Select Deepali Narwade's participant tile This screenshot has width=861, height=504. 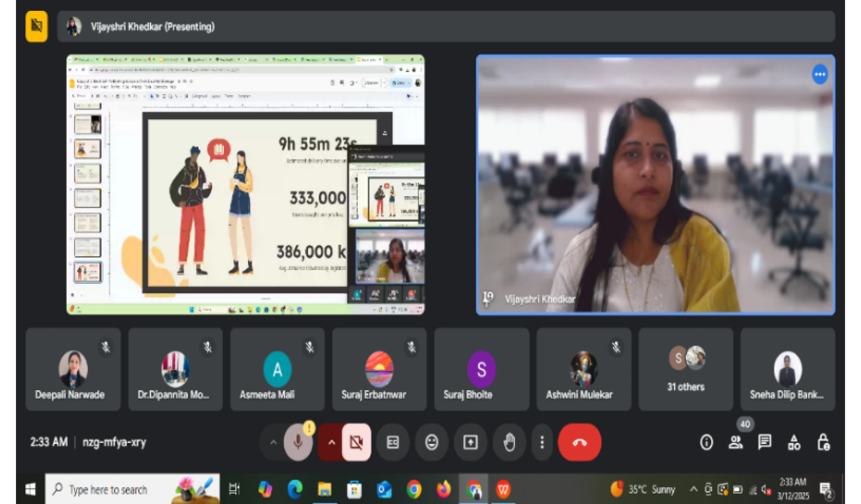pos(73,369)
